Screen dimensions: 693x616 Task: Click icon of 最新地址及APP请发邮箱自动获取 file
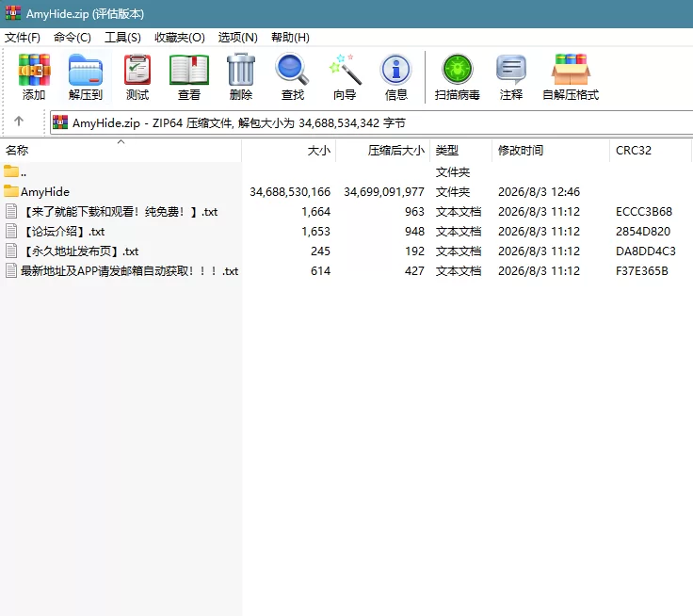[11, 270]
